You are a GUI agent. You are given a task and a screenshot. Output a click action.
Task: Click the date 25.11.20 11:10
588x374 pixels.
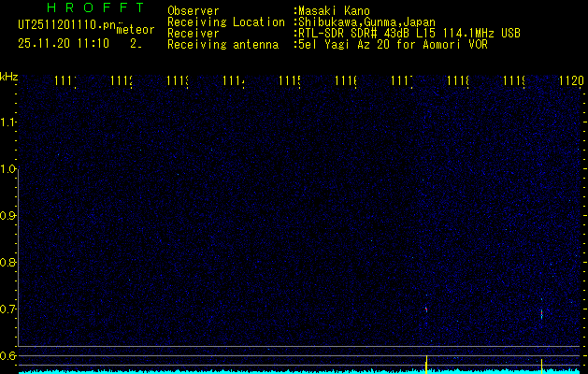coord(64,44)
